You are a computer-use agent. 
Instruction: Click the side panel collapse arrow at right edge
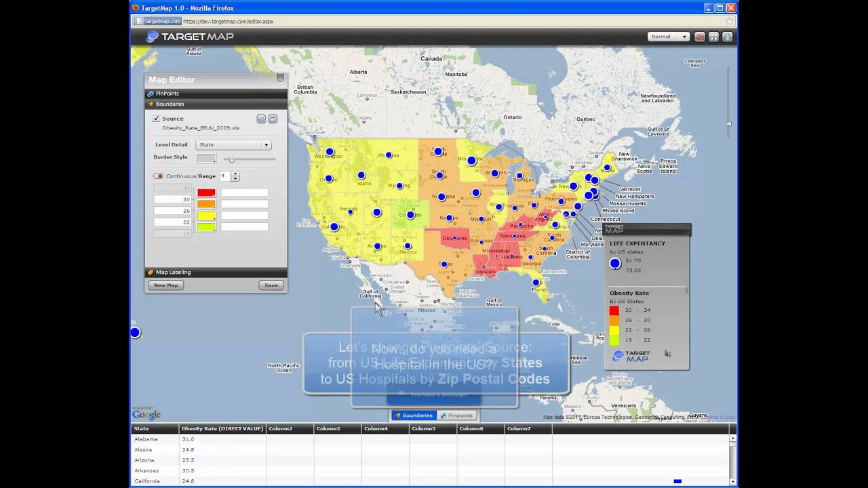pyautogui.click(x=729, y=124)
